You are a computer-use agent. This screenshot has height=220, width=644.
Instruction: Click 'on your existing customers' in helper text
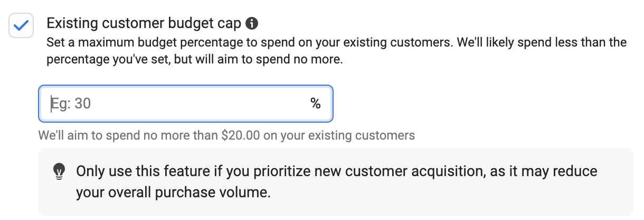[339, 135]
